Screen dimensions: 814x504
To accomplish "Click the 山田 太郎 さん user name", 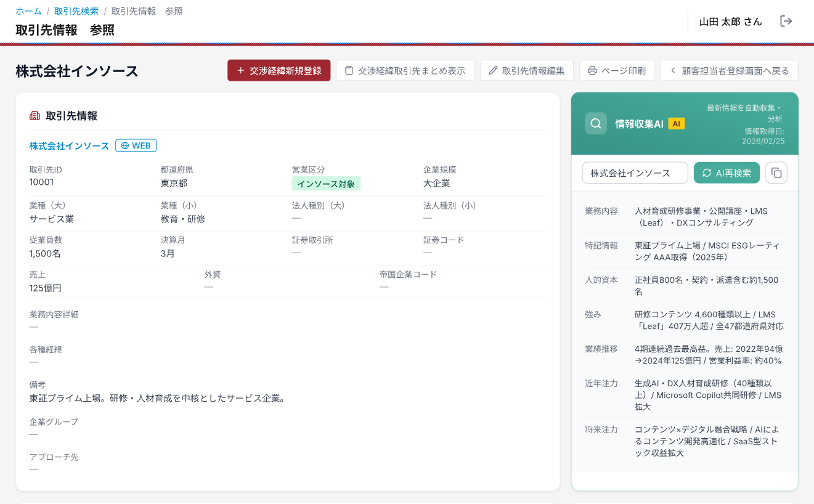I will [x=730, y=22].
